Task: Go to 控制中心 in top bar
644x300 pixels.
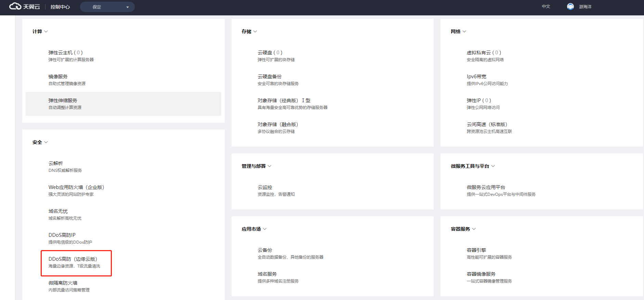Action: click(60, 7)
